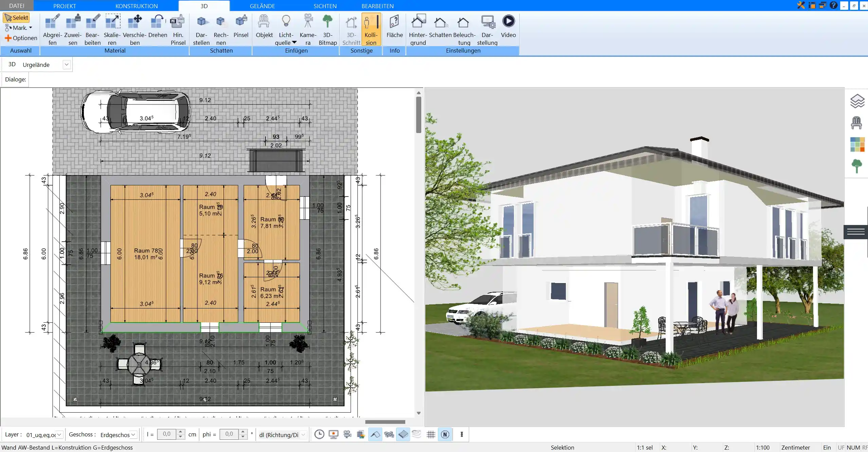Viewport: 868px width, 452px height.
Task: Open the 3D Urgelände view dropdown
Action: coord(67,64)
